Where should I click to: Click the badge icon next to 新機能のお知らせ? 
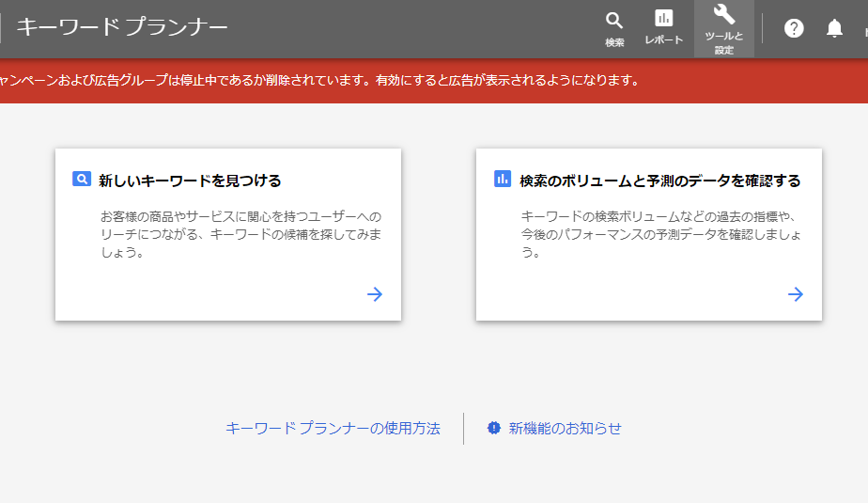point(494,428)
